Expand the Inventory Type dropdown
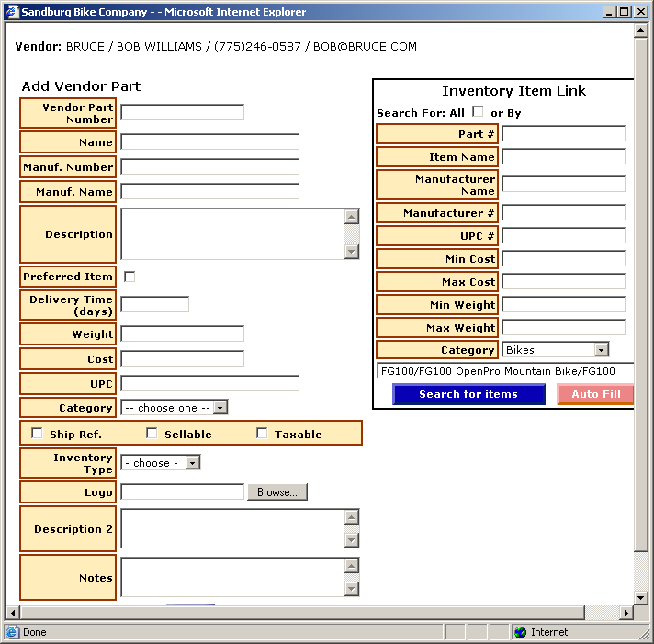 tap(192, 463)
